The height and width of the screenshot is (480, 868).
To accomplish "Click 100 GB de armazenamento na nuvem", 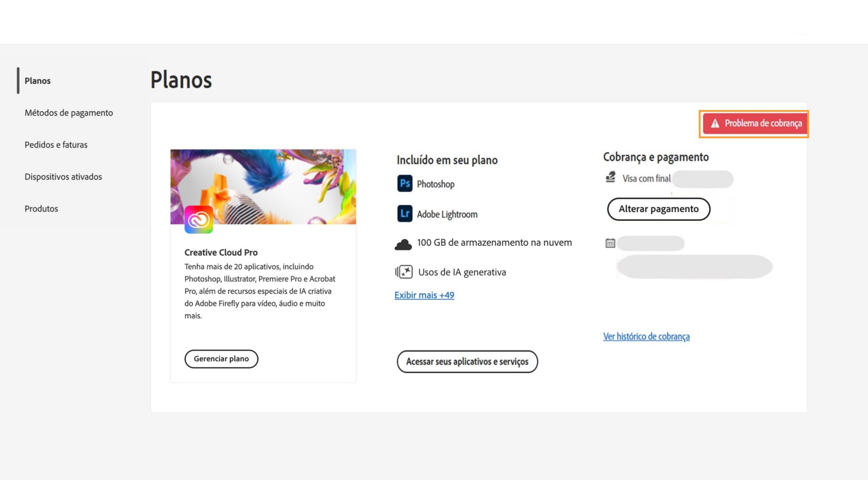I will click(495, 242).
